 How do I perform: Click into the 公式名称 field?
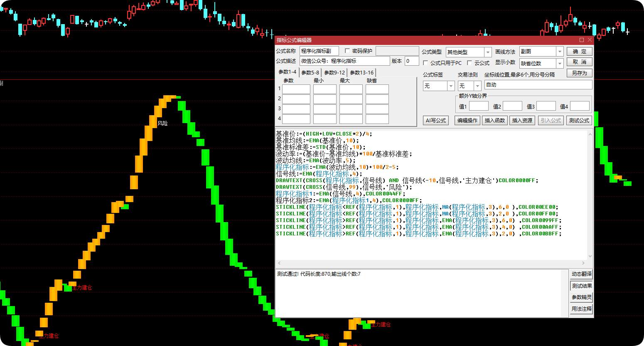pyautogui.click(x=319, y=51)
